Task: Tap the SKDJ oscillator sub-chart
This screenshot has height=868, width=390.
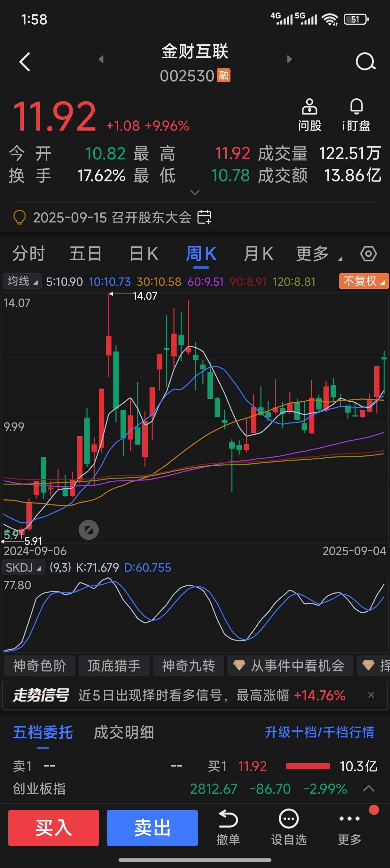Action: 195,614
